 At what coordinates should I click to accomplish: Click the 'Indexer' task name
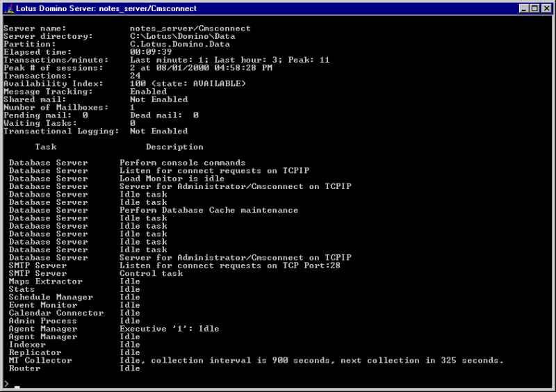coord(27,345)
